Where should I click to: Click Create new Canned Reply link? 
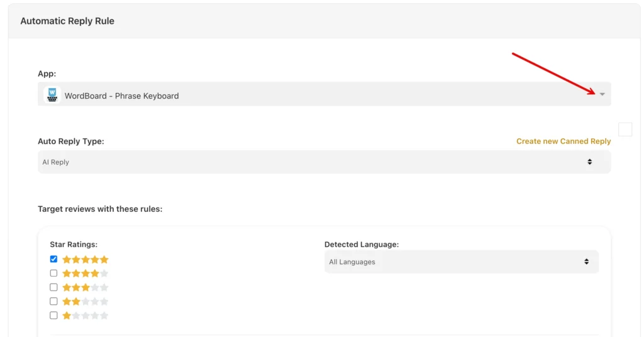pos(563,141)
